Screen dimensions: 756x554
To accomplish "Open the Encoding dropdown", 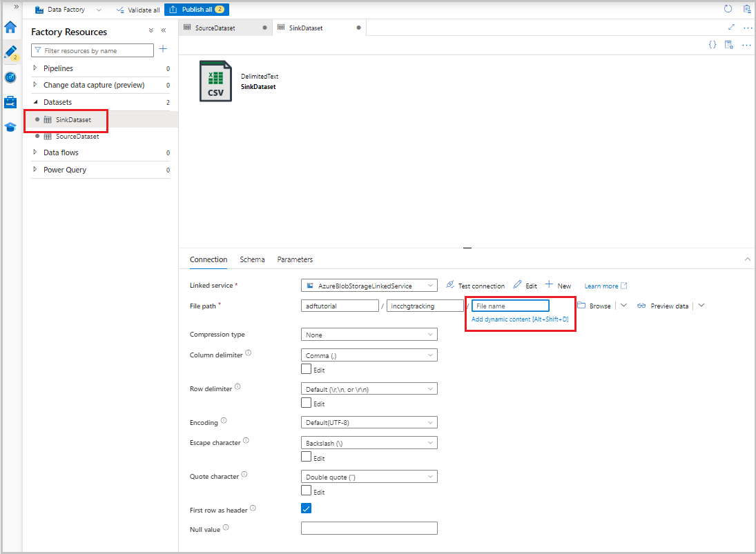I will click(369, 422).
